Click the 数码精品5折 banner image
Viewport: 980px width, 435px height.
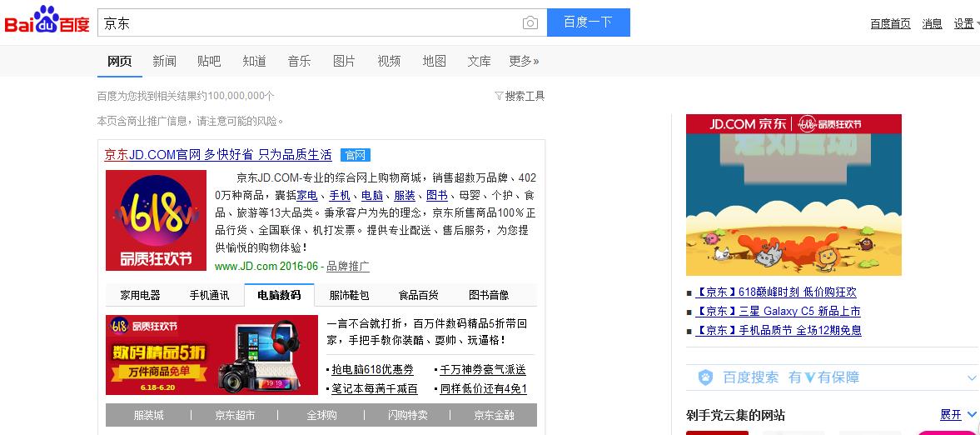211,355
